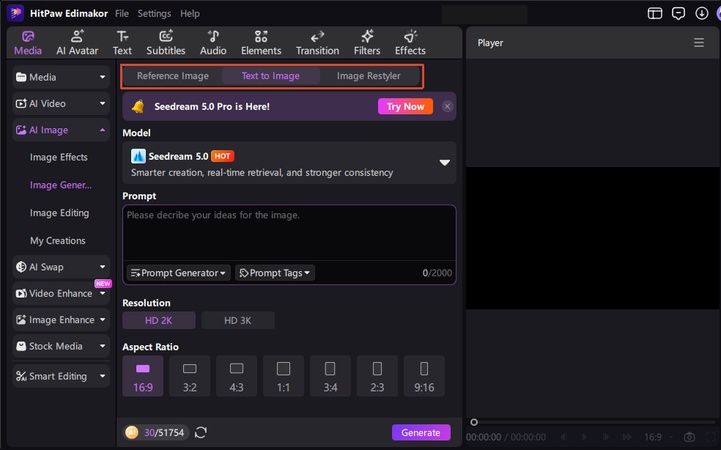Expand the Stock Media sidebar section
This screenshot has width=721, height=450.
(x=61, y=346)
